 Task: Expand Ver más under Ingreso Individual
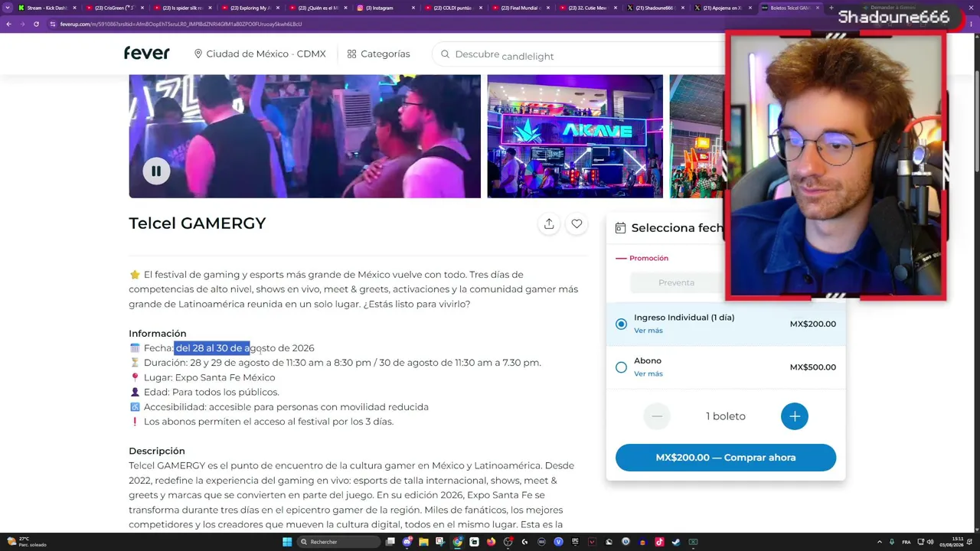click(x=648, y=331)
